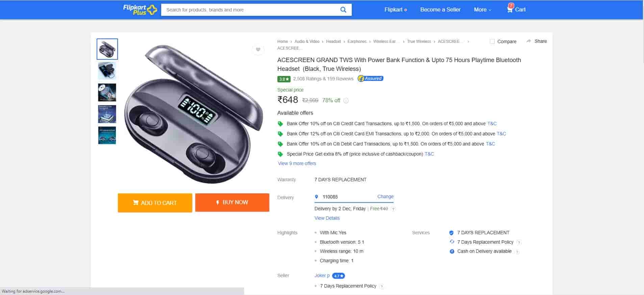Open seller Joker p link
Viewport: 644px width, 295px height.
tap(322, 275)
